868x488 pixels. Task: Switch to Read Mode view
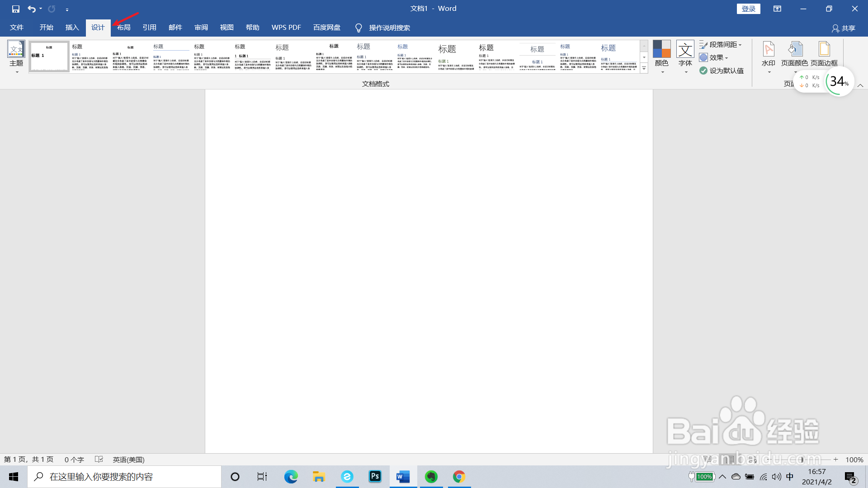708,460
